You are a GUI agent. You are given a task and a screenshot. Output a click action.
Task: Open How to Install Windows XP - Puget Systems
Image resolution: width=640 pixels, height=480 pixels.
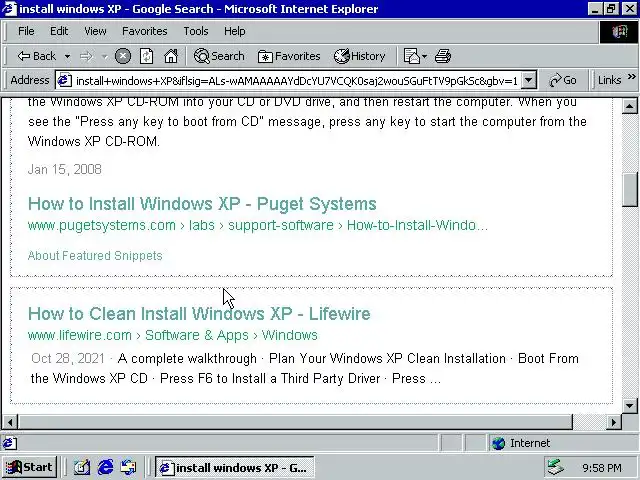(x=202, y=204)
